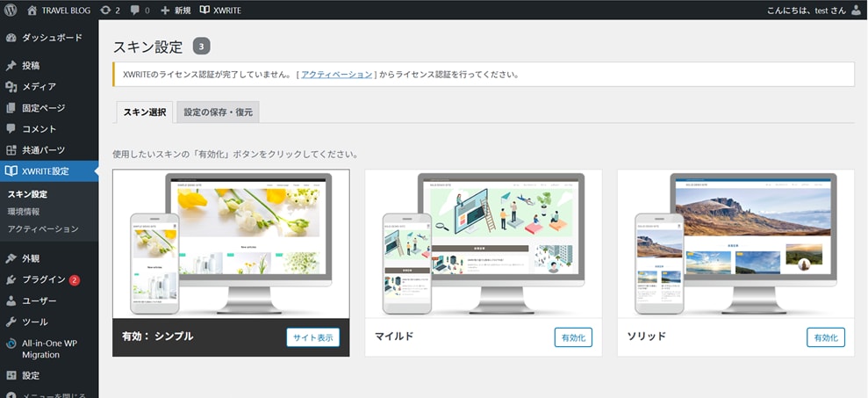Screen dimensions: 868x398
Task: Click the TRAVEL BLOG home icon
Action: click(x=32, y=10)
